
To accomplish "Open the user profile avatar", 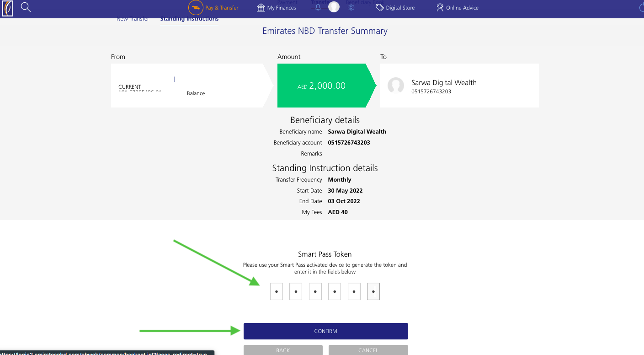I will coord(333,7).
